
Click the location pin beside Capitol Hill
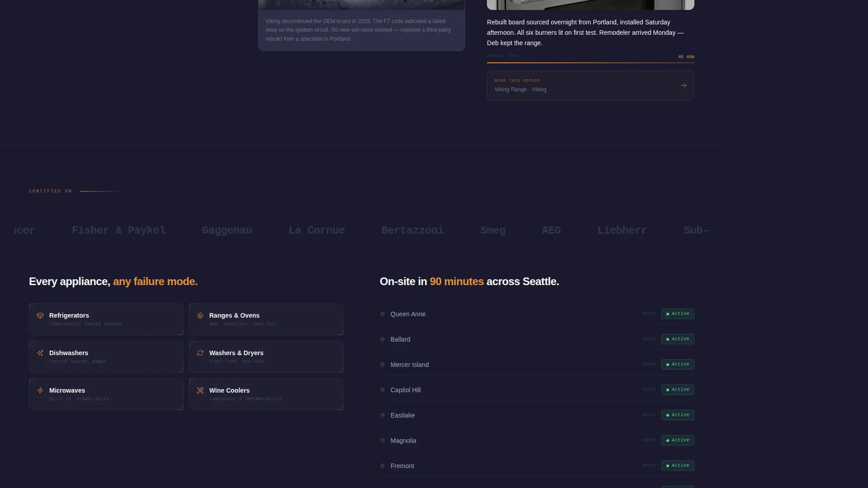click(x=382, y=390)
